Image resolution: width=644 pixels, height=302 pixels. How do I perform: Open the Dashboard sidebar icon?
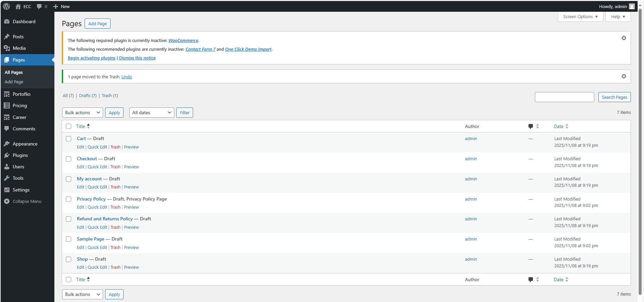pos(7,21)
